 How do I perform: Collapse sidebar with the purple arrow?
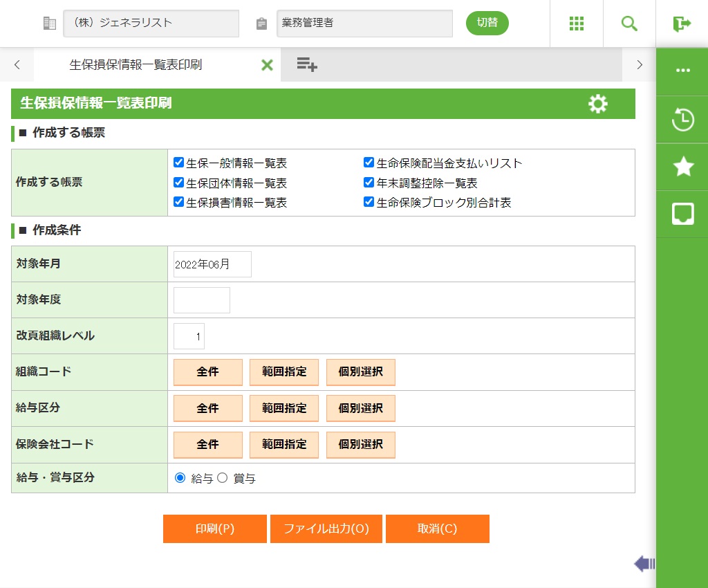(x=644, y=564)
